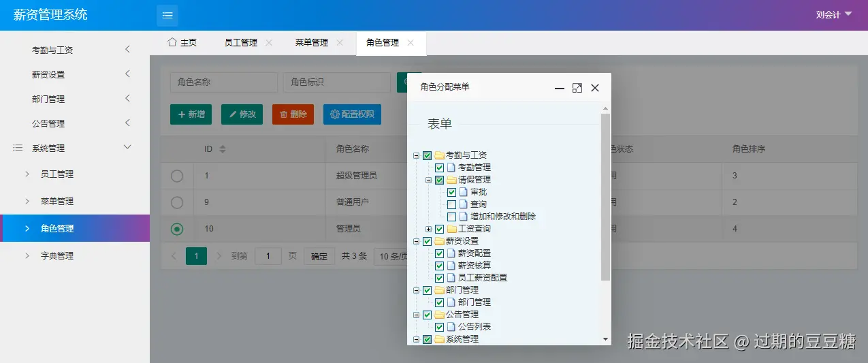The height and width of the screenshot is (363, 868).
Task: Close the 角色管理 tab
Action: point(411,42)
